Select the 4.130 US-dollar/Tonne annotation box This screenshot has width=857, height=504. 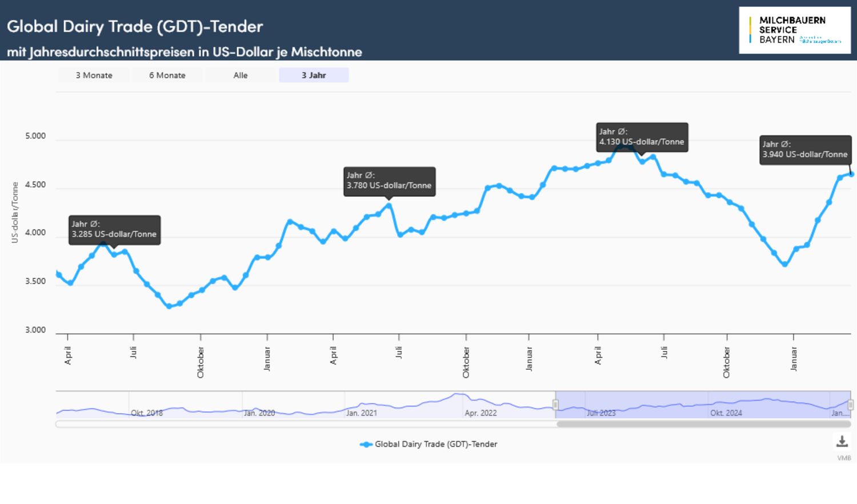[x=642, y=137]
